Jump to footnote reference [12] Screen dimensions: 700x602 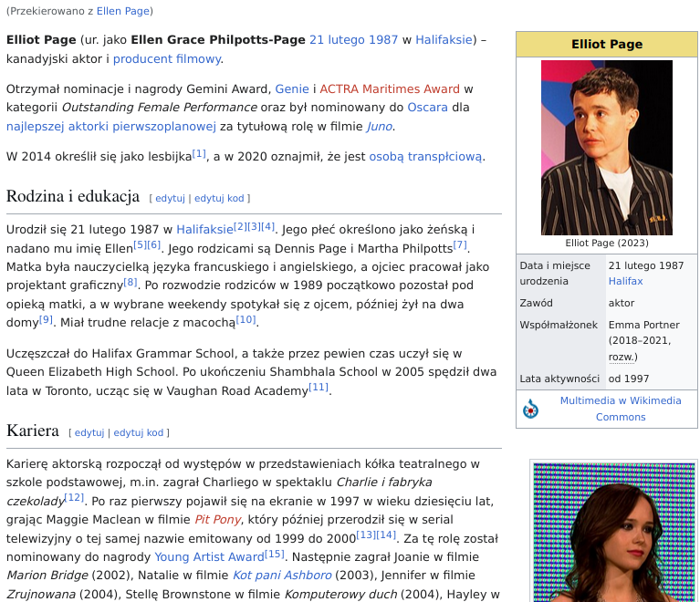pyautogui.click(x=74, y=498)
